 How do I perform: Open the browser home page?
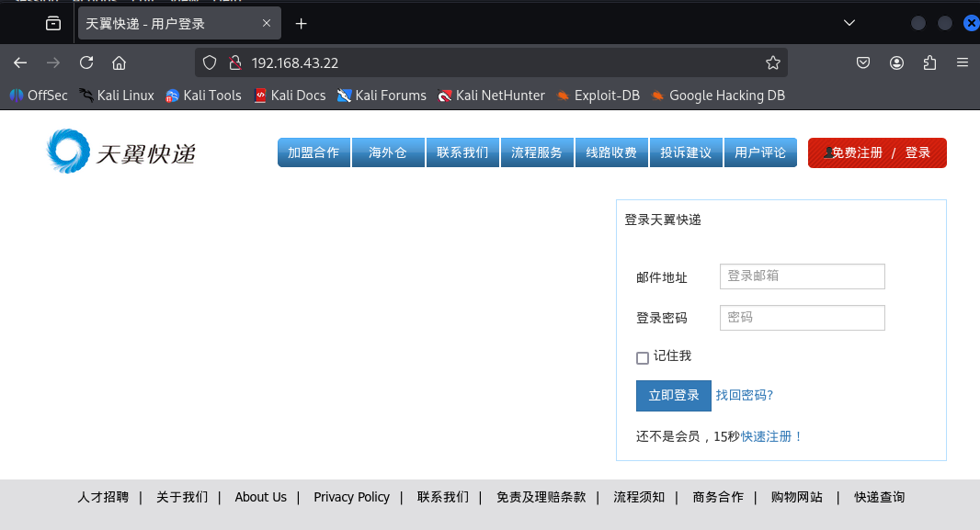[119, 63]
